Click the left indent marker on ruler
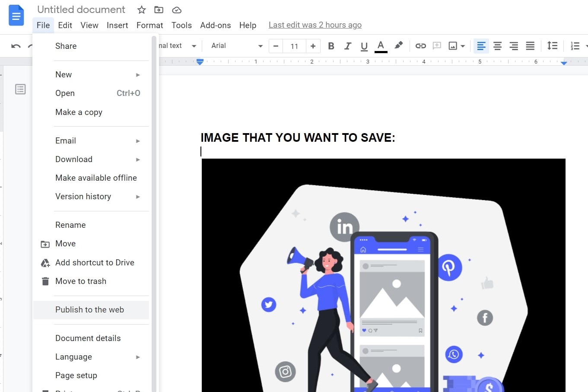The height and width of the screenshot is (392, 588). coord(200,62)
